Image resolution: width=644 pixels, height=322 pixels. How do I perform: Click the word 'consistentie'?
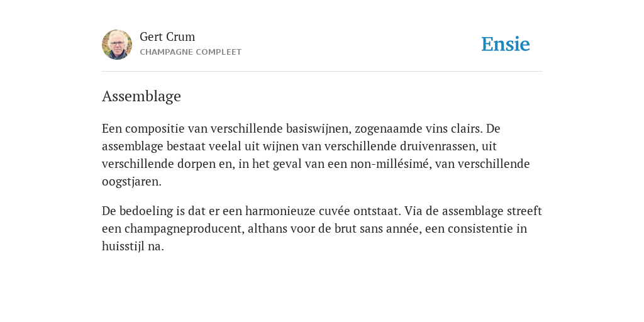tap(480, 228)
